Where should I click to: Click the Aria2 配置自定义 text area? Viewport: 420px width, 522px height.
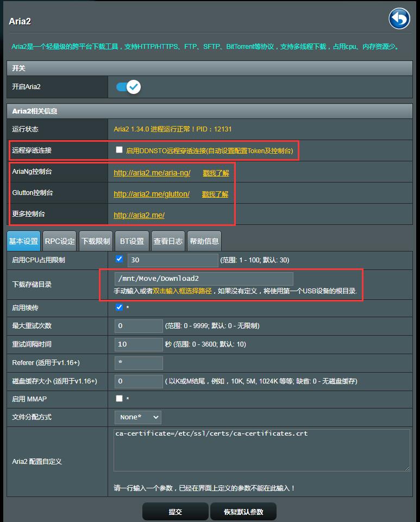tap(262, 450)
